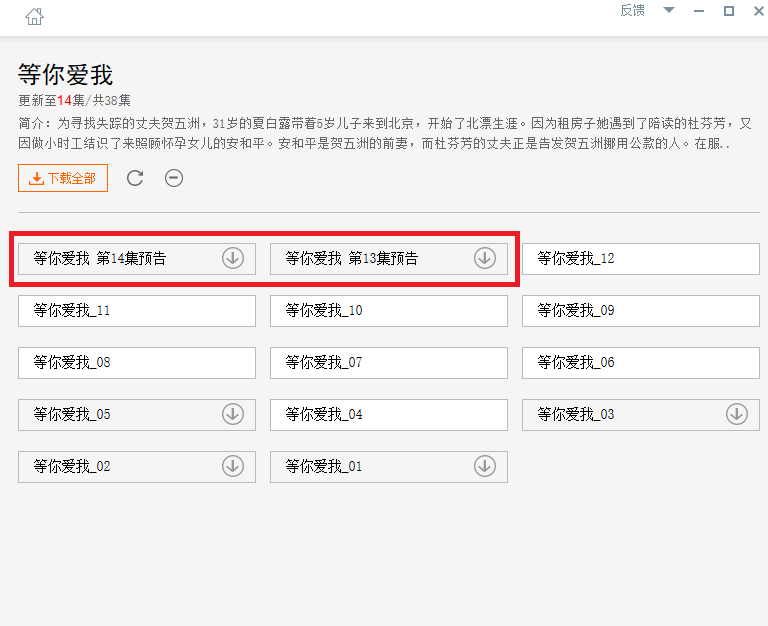Select episode 等你爱我_07
Screen dimensions: 768x626
(x=388, y=362)
